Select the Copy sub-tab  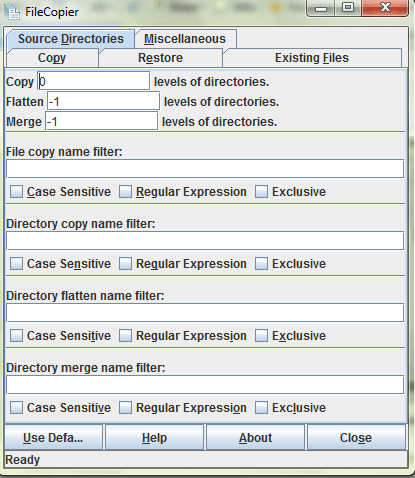click(x=52, y=58)
